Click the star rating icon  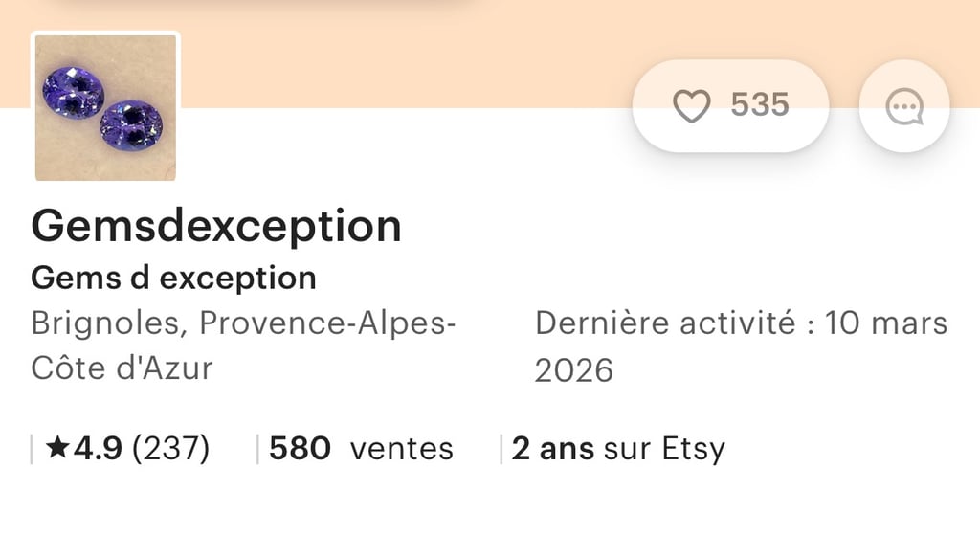[x=57, y=448]
